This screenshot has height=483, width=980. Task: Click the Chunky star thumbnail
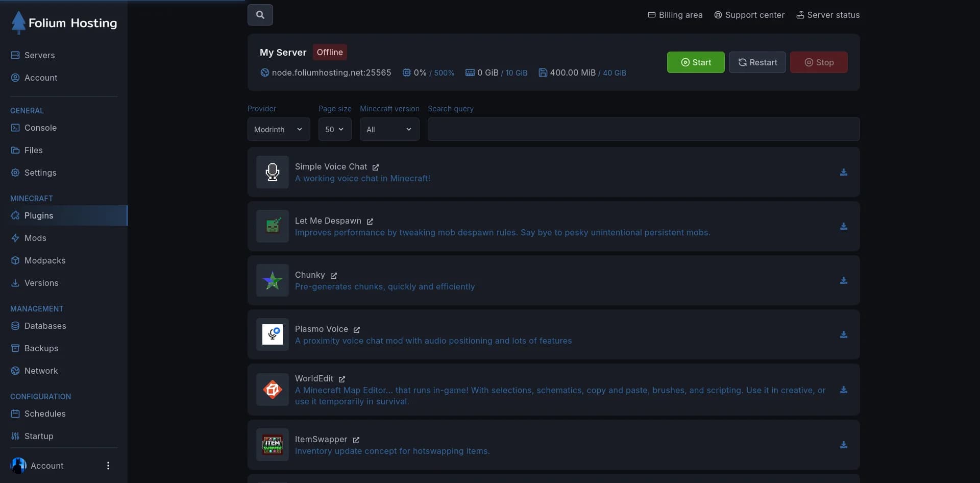[x=273, y=280]
